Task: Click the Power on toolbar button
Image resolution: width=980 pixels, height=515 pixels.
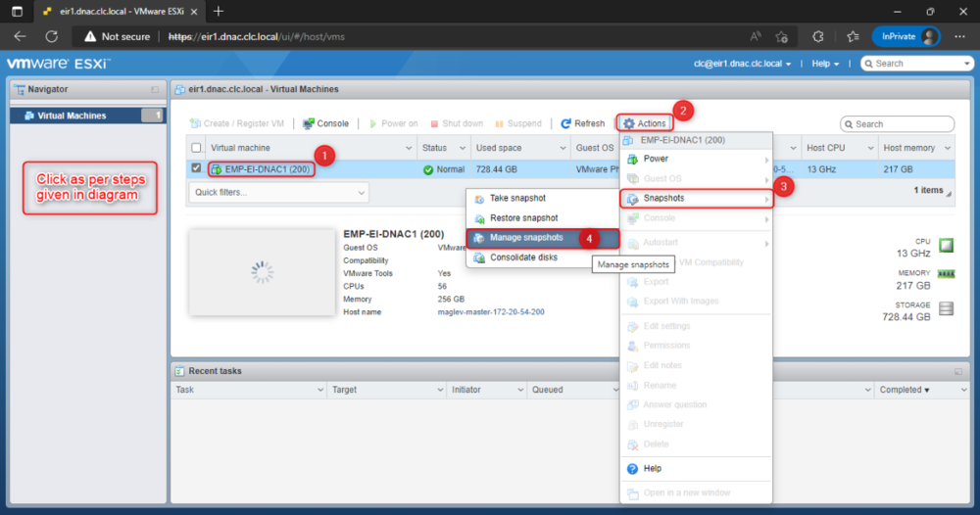Action: coord(393,123)
